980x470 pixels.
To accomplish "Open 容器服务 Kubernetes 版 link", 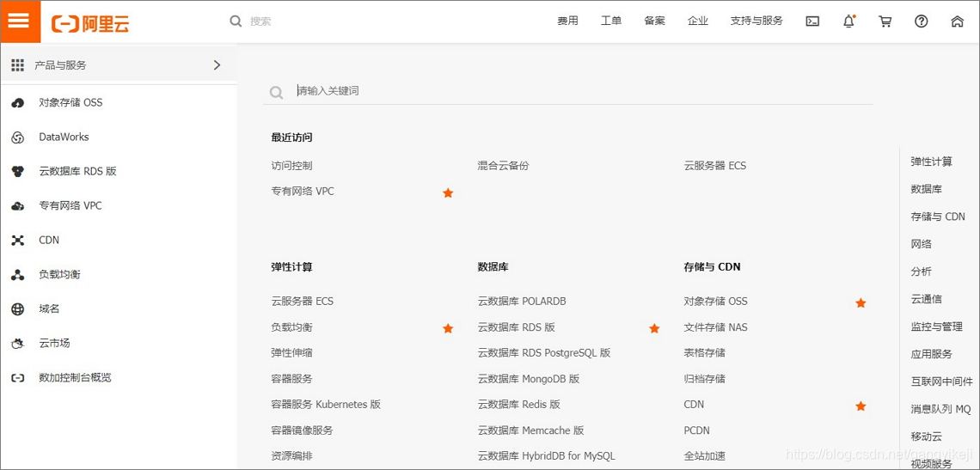I will click(327, 404).
